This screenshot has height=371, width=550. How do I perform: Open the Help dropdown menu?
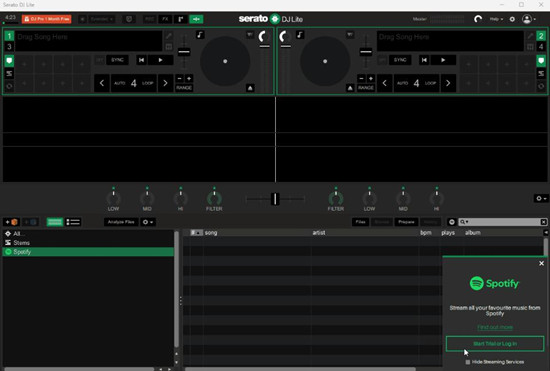tap(496, 19)
